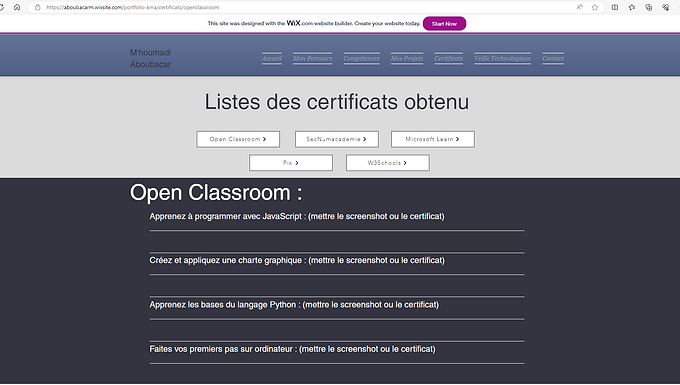Open the Compétences menu item
This screenshot has width=680, height=385.
coord(362,59)
